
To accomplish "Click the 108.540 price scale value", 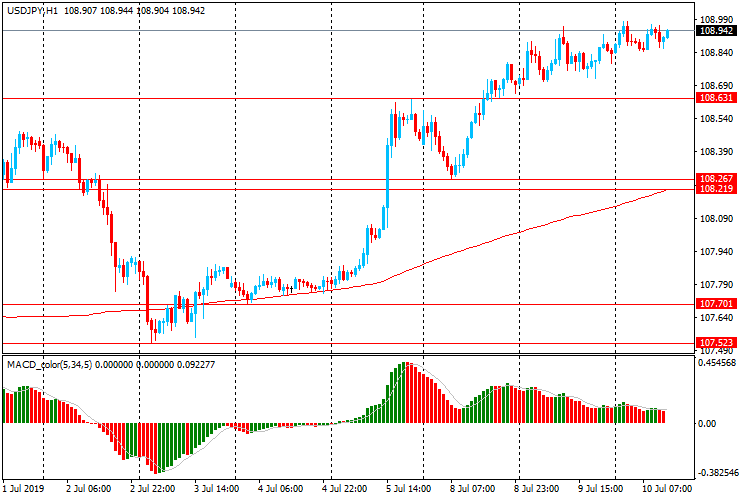I will click(x=716, y=119).
